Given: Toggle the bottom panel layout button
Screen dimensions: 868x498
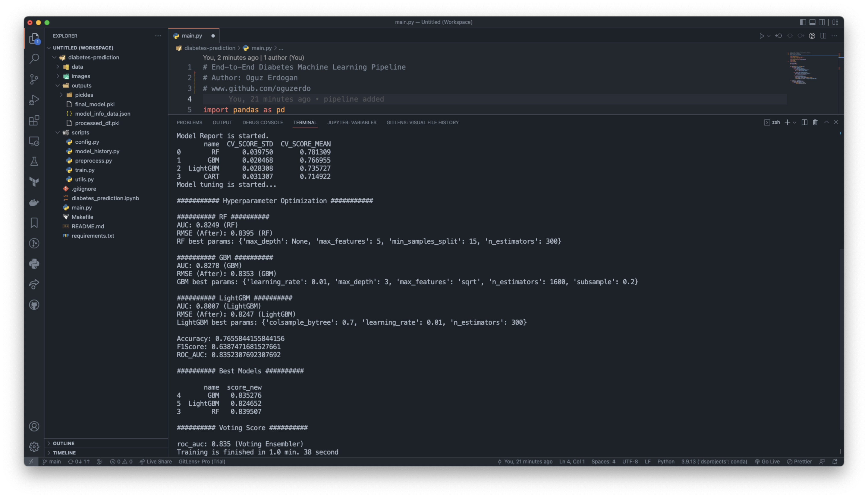Looking at the screenshot, I should click(812, 22).
